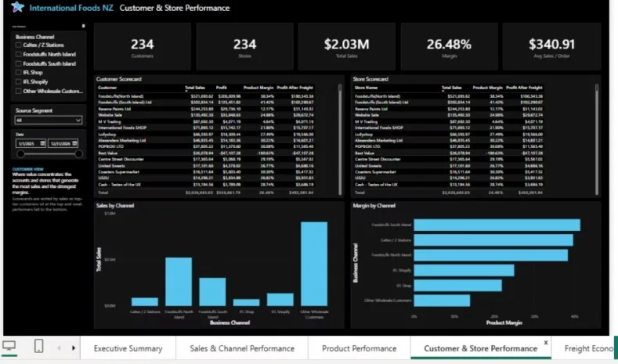Check the Foodstuffs South Island checkbox

18,63
